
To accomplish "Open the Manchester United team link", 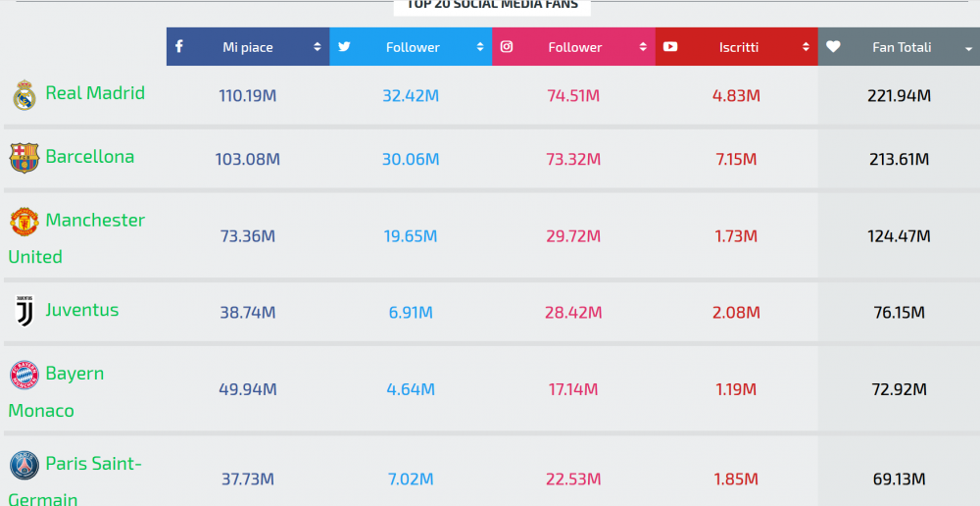I will (76, 238).
